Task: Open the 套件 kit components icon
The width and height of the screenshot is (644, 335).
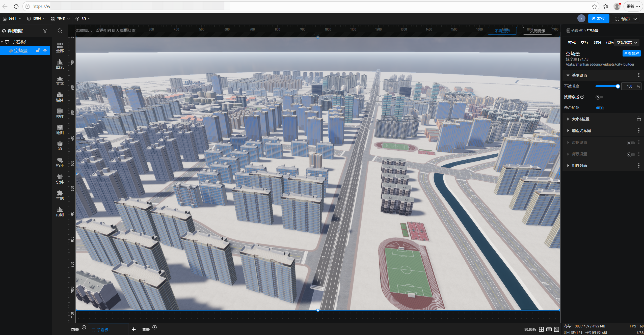Action: point(60,179)
